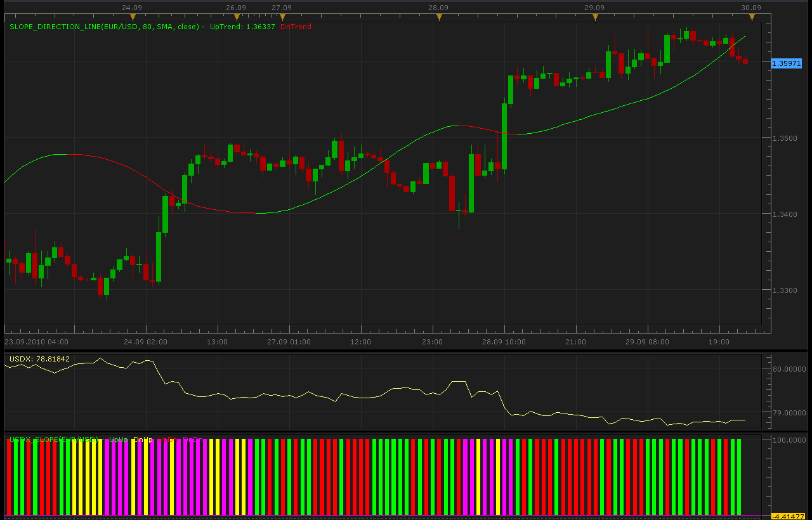Click the green UpUp legend label
The image size is (812, 520).
118,439
